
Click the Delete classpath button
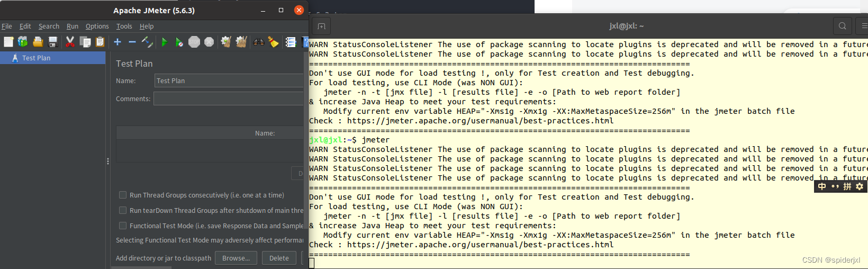(x=279, y=258)
